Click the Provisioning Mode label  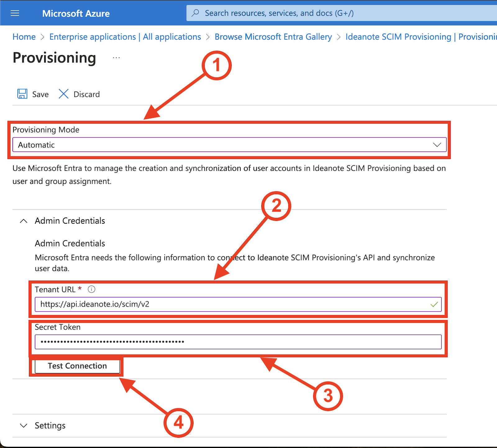46,130
